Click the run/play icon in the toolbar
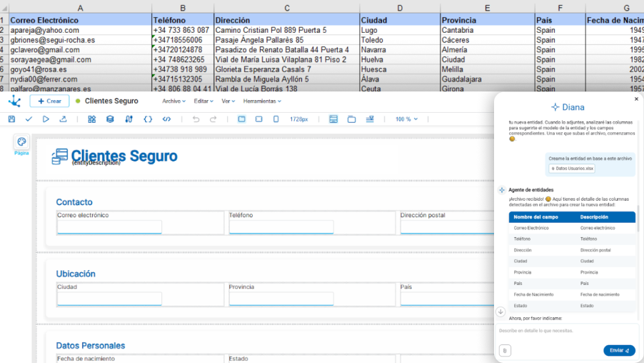The height and width of the screenshot is (363, 644). 46,119
